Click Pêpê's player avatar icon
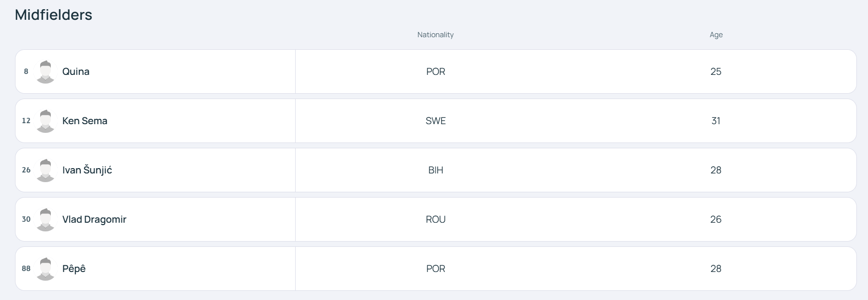 [45, 269]
